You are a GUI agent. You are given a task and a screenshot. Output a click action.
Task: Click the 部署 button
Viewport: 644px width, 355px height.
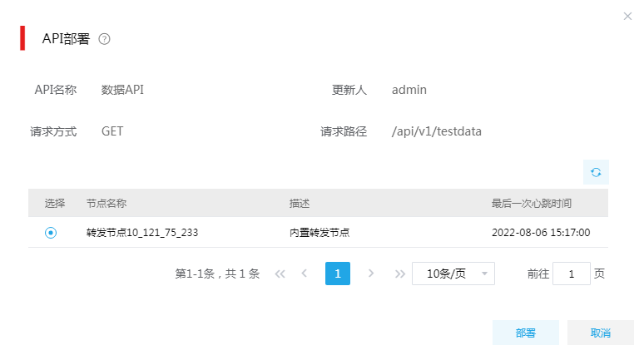(x=526, y=333)
